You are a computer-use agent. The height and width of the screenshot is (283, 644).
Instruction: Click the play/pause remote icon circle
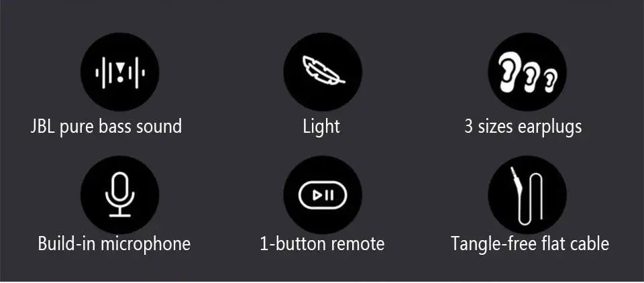tap(323, 194)
